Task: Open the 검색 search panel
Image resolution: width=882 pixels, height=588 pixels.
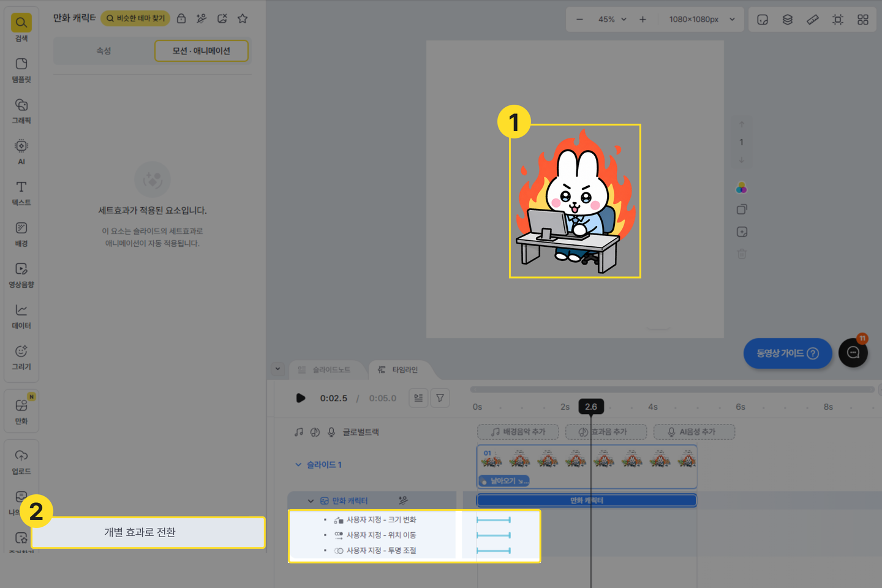Action: point(21,28)
